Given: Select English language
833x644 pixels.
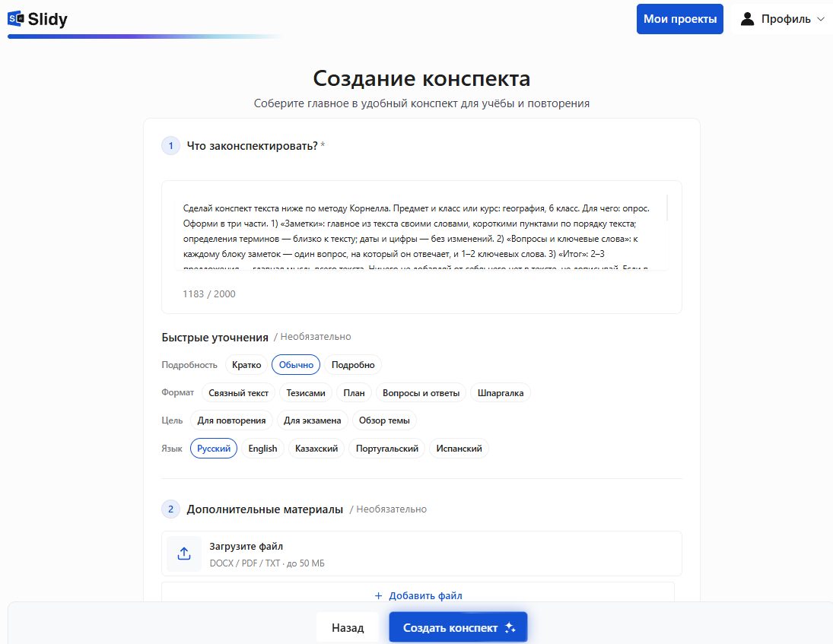Looking at the screenshot, I should coord(262,449).
